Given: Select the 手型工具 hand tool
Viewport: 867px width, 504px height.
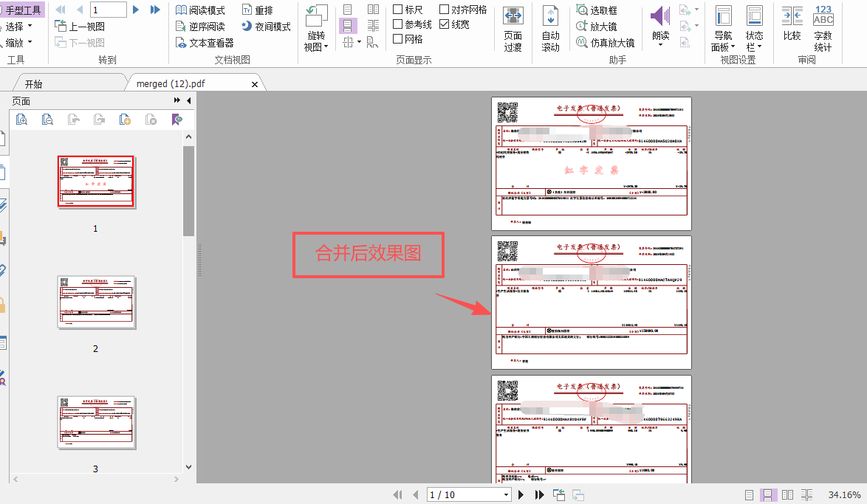Looking at the screenshot, I should (22, 10).
